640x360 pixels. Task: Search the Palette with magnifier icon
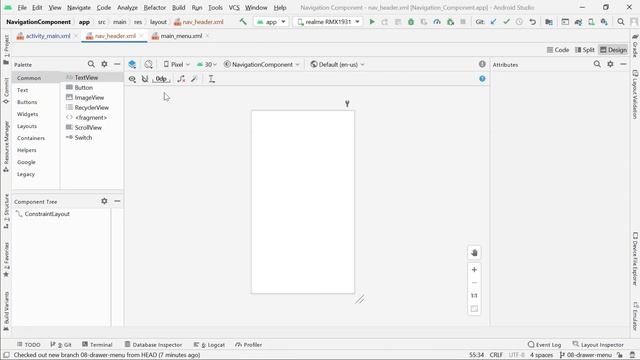click(x=91, y=64)
